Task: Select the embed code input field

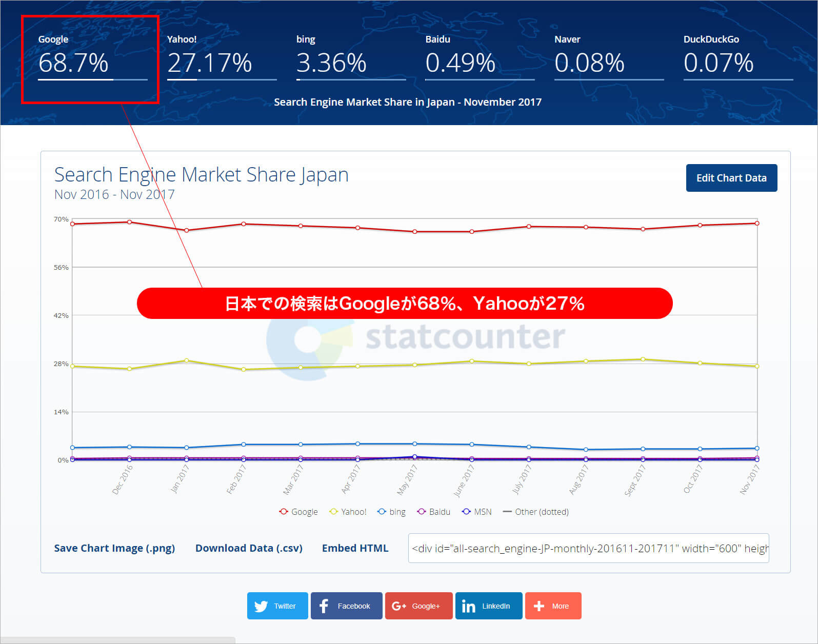Action: pos(588,548)
